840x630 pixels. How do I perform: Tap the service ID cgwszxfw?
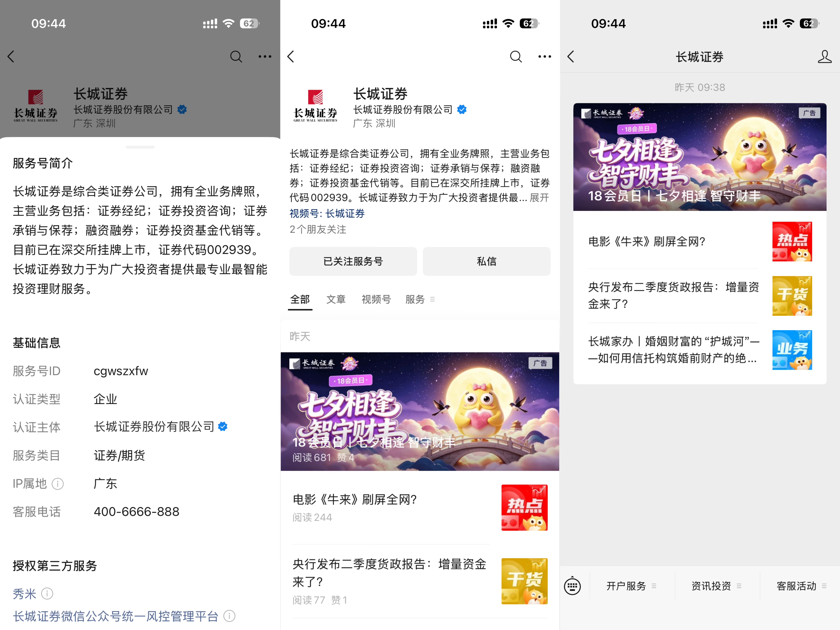pyautogui.click(x=121, y=371)
